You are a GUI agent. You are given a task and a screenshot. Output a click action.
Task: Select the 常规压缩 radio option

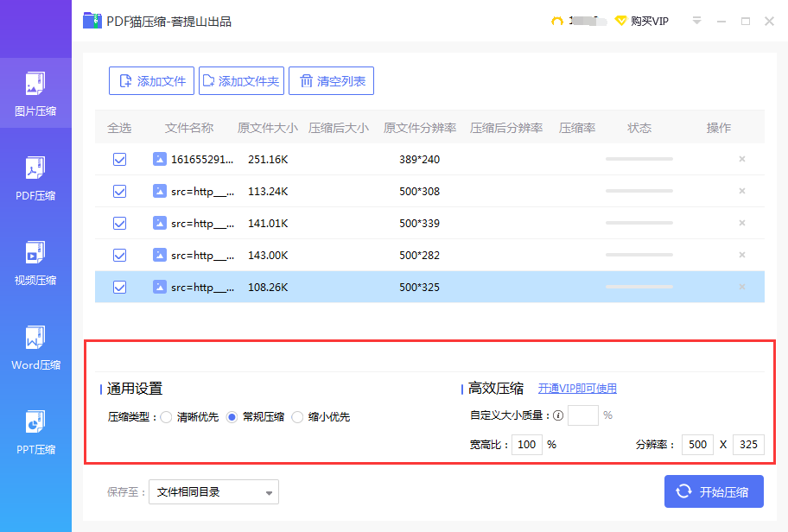coord(232,417)
